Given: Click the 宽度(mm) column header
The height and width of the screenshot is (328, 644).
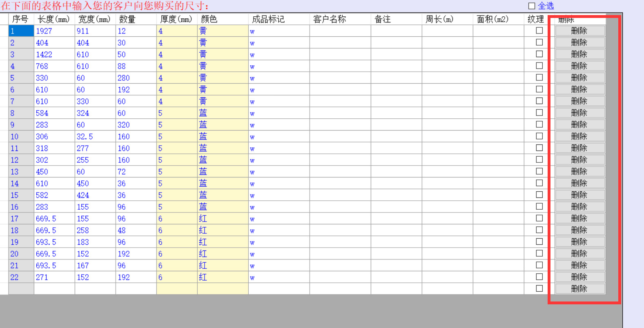Looking at the screenshot, I should pos(95,19).
